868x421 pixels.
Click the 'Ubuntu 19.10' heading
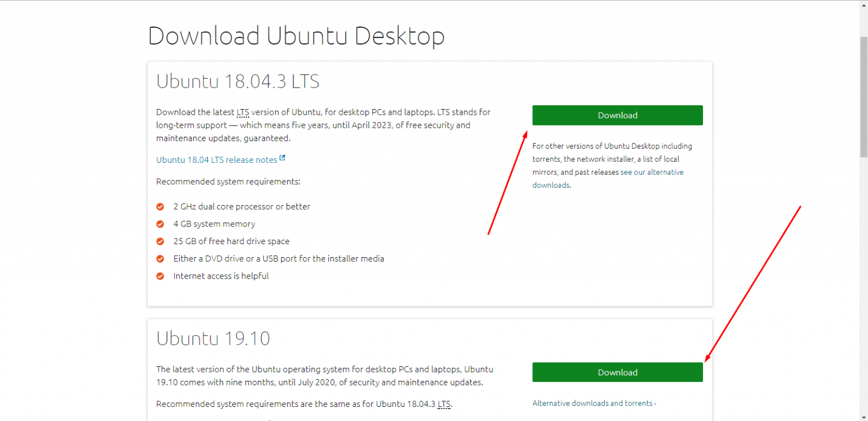(213, 338)
